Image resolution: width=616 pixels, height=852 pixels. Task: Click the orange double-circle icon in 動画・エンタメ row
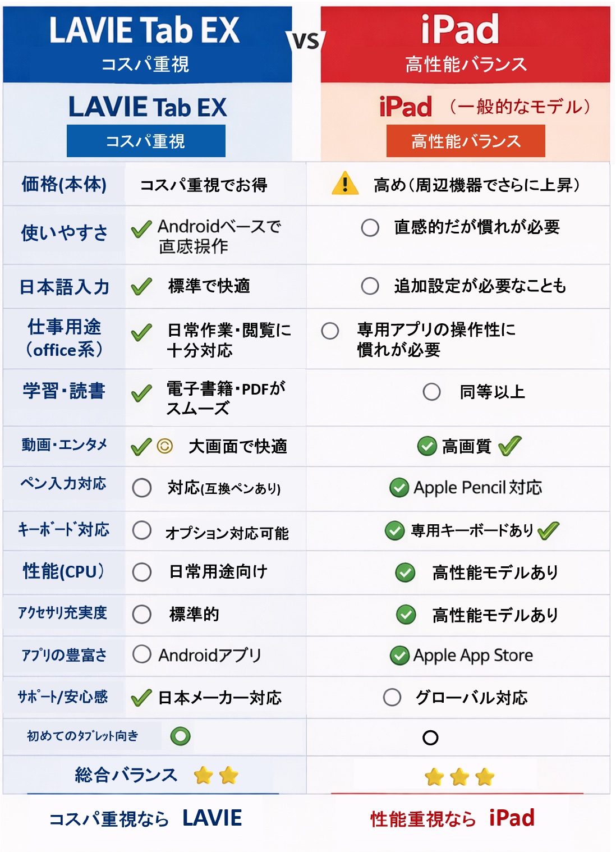pos(165,446)
